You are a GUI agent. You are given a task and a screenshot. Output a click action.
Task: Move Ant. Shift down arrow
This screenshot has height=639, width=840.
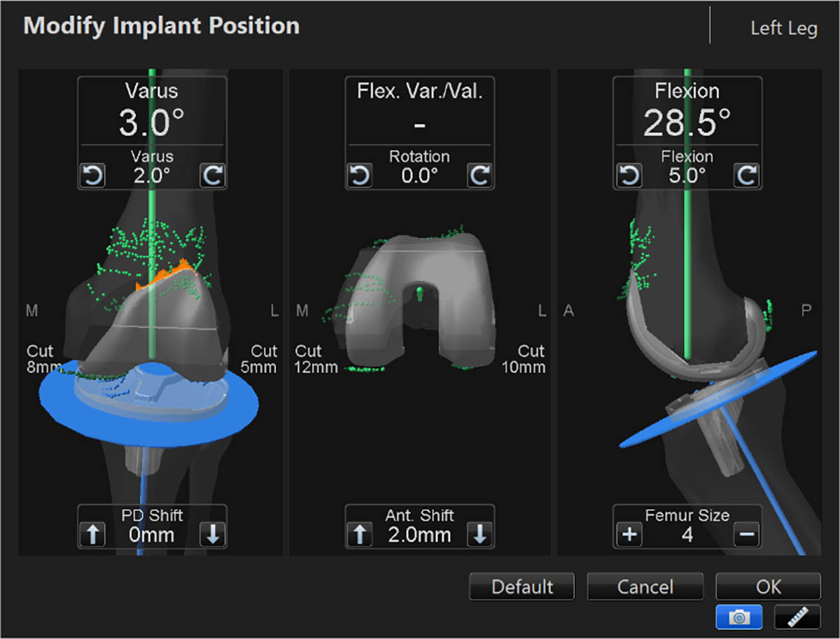click(479, 535)
